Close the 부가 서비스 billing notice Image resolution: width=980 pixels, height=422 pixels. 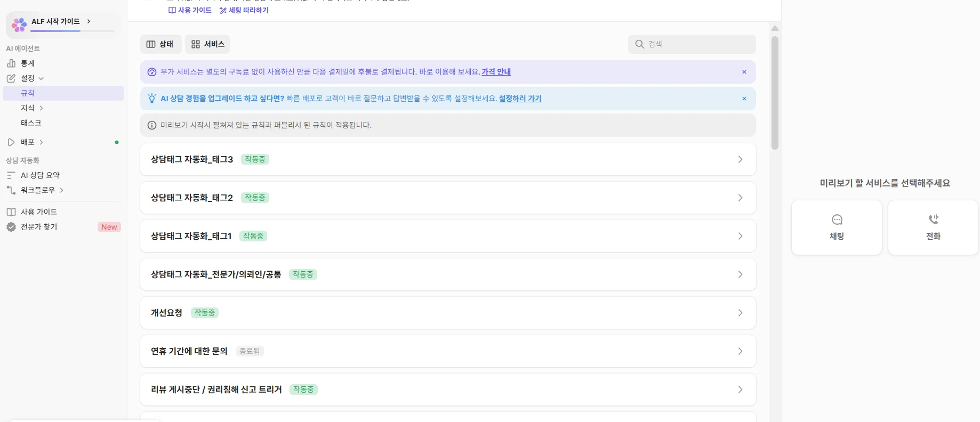[x=744, y=72]
